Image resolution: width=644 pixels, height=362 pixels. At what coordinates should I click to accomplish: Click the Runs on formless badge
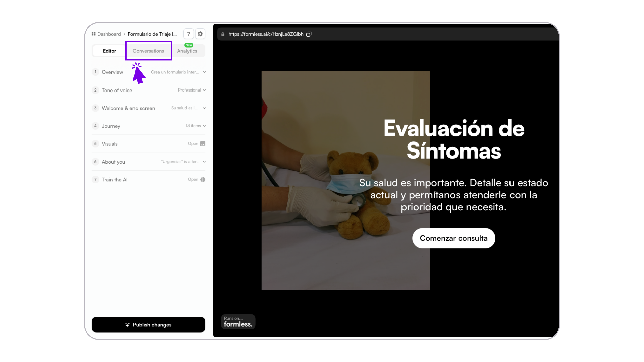pos(238,322)
